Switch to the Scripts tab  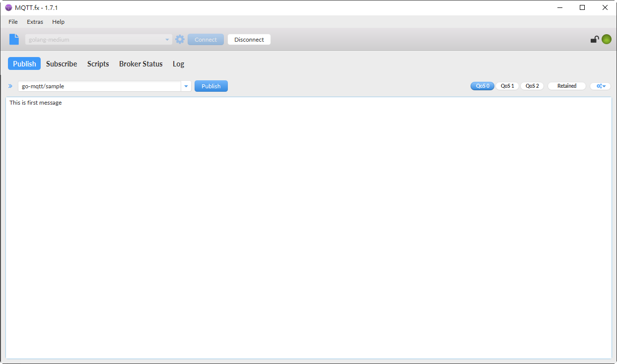click(x=98, y=64)
